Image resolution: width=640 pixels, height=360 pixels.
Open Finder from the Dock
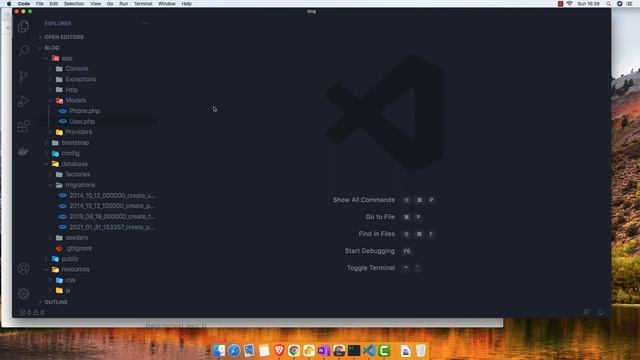[219, 350]
